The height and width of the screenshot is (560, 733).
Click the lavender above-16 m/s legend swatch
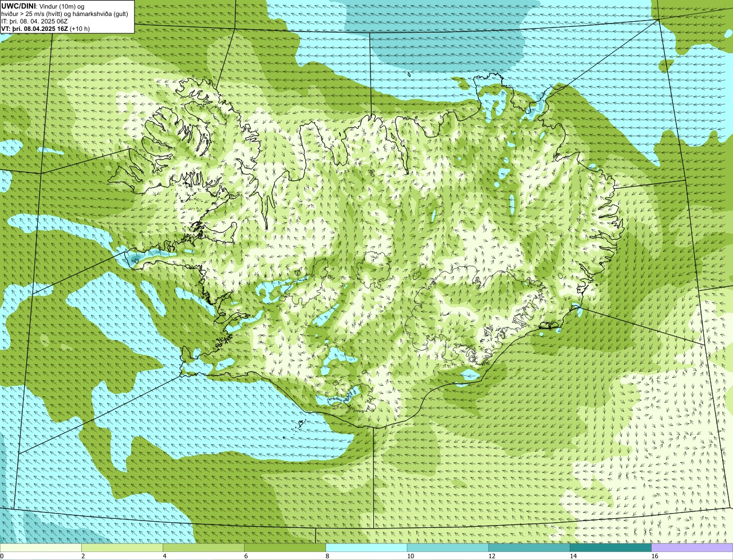pyautogui.click(x=692, y=547)
